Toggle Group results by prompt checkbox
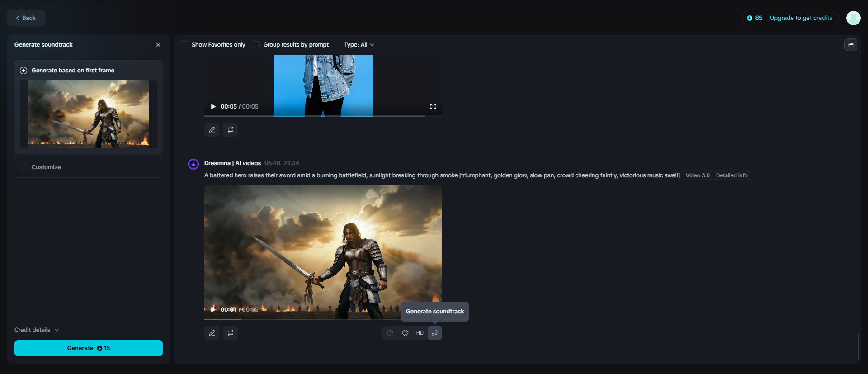Screen dimensions: 868x374 (256, 45)
